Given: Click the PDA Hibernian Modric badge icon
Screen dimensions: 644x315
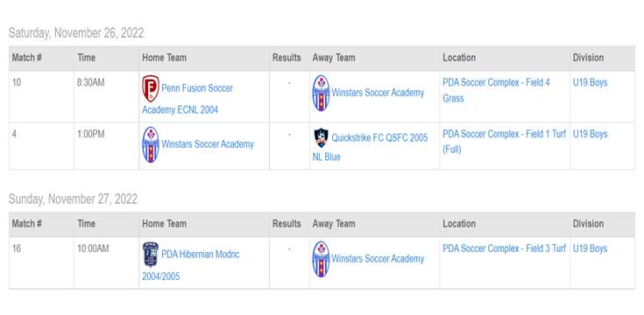Looking at the screenshot, I should pos(151,255).
